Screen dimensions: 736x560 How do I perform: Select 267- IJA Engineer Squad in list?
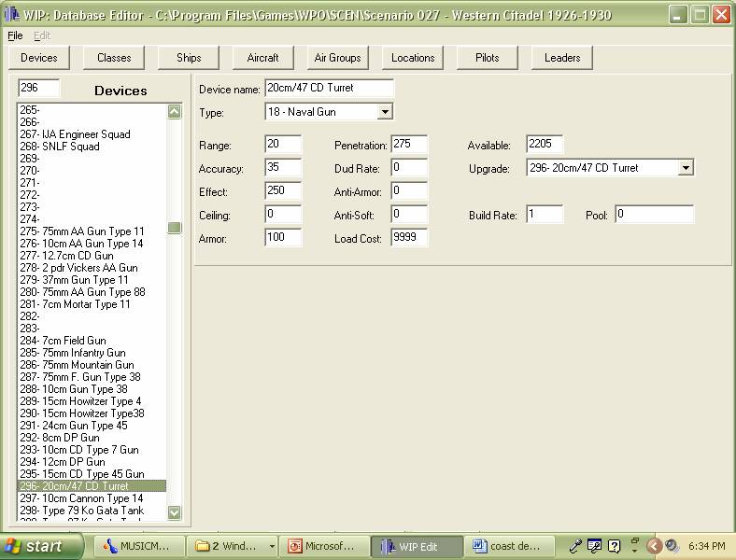92,134
